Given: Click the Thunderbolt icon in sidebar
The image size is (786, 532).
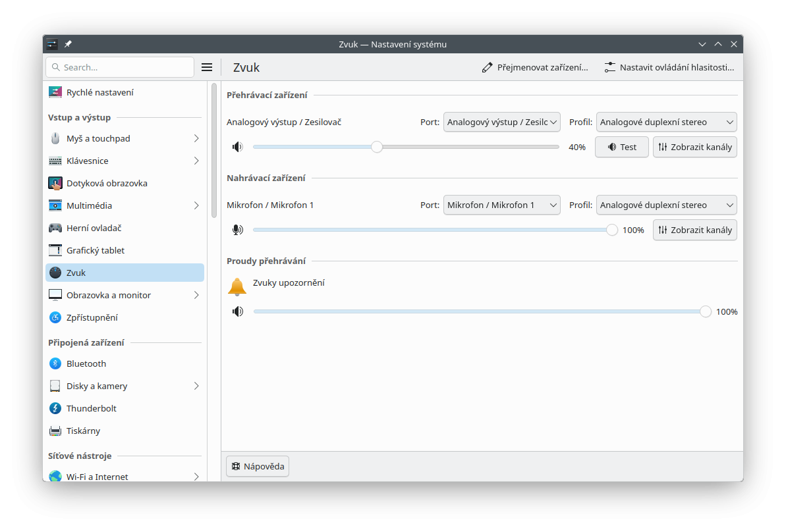Looking at the screenshot, I should (x=55, y=408).
